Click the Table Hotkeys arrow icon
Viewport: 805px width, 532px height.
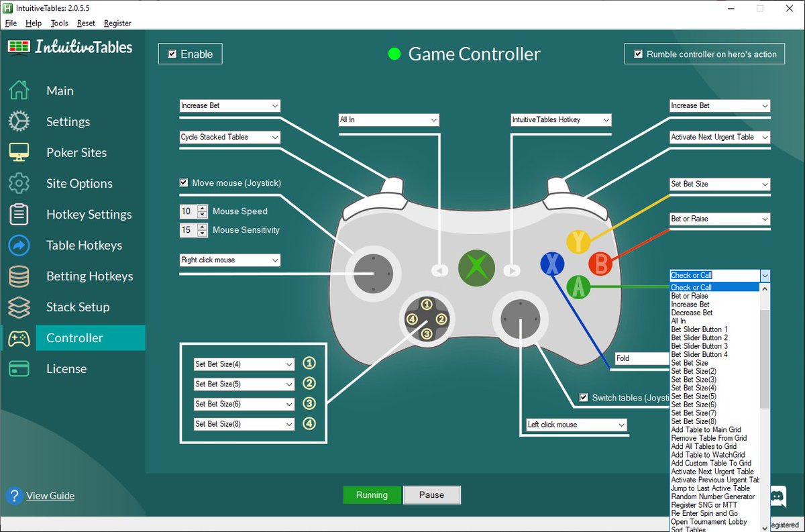pos(19,245)
